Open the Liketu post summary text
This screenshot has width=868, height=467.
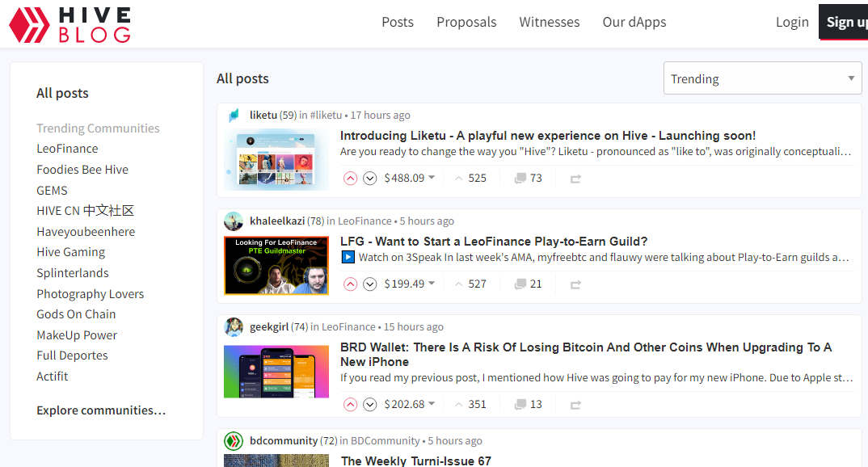[596, 152]
